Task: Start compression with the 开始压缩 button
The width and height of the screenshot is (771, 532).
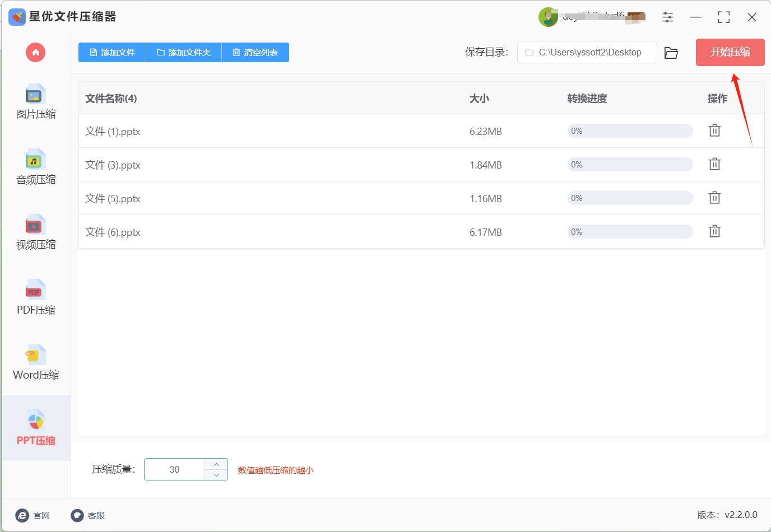Action: click(x=730, y=52)
